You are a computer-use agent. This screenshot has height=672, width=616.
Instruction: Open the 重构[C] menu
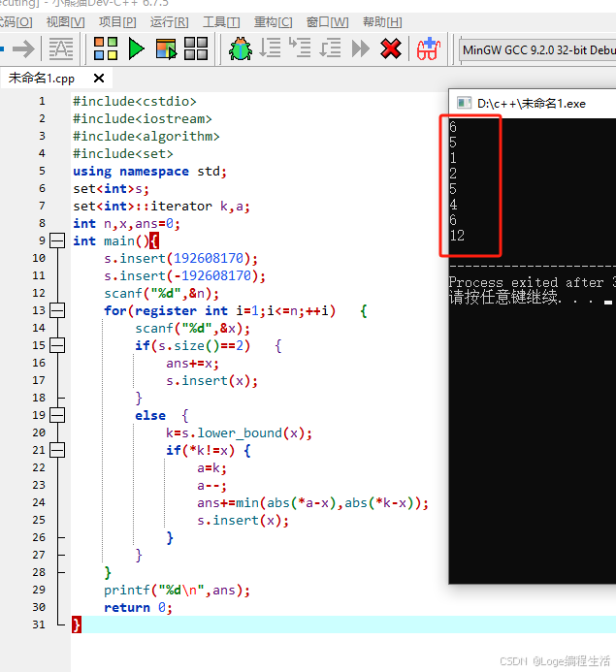(x=273, y=22)
